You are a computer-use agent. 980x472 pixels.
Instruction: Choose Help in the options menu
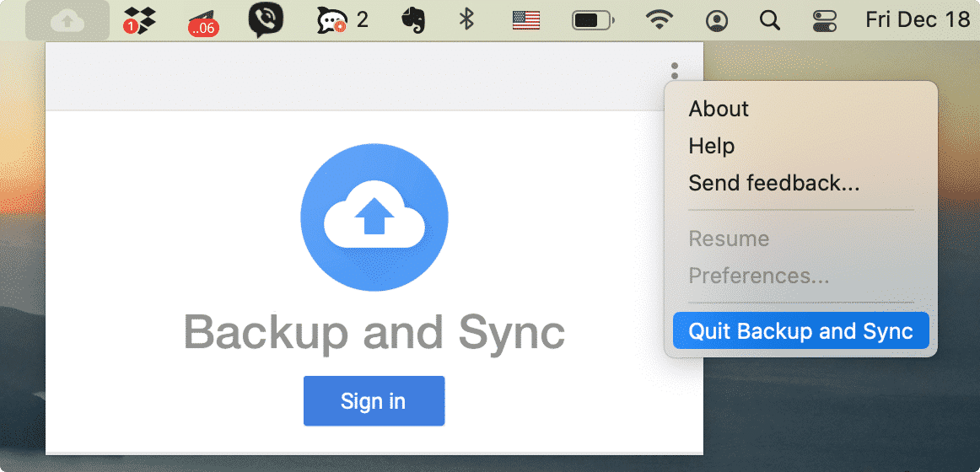pyautogui.click(x=711, y=146)
